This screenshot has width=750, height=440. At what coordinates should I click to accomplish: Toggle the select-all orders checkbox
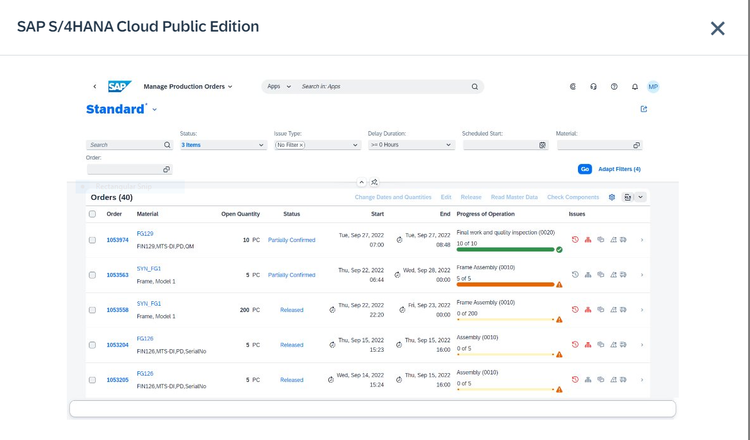point(92,214)
